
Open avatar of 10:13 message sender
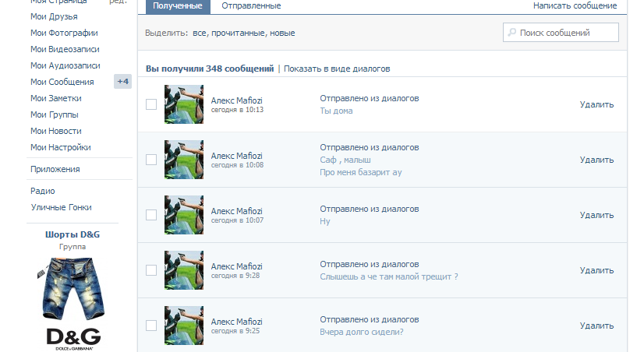[184, 104]
